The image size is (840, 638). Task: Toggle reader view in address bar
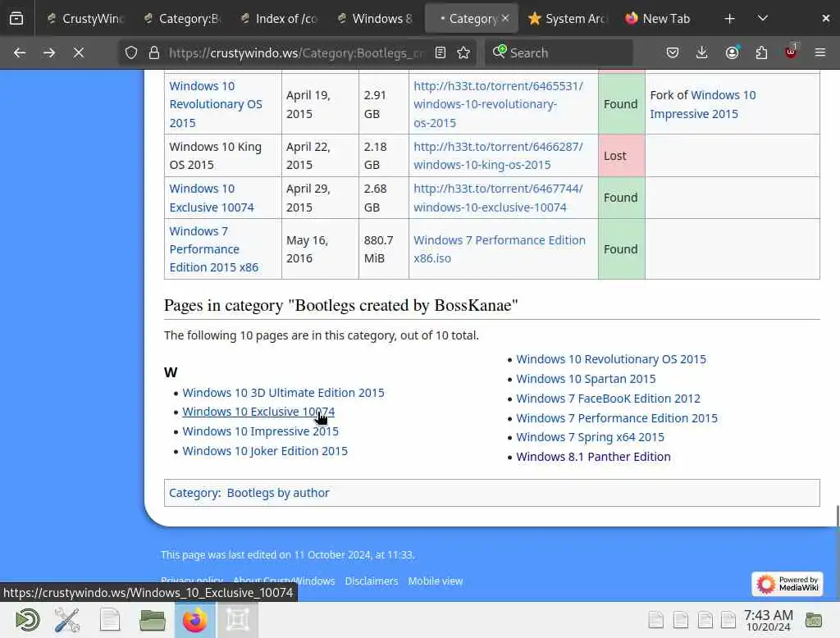tap(441, 52)
